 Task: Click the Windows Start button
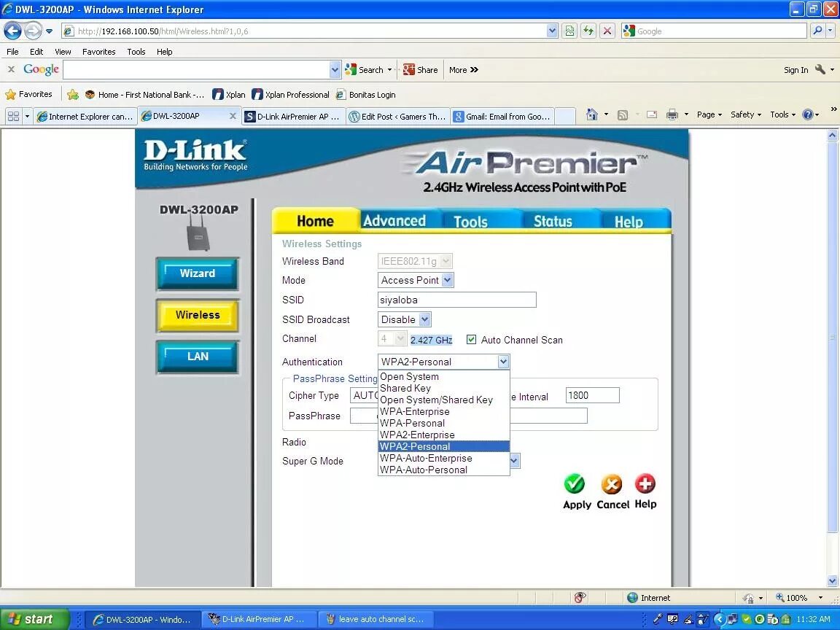click(34, 619)
